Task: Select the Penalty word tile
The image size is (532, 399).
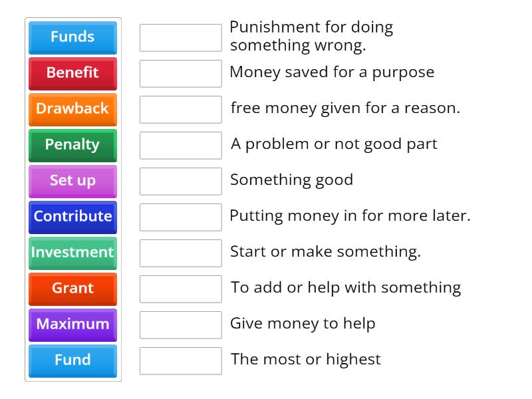Action: pyautogui.click(x=72, y=145)
